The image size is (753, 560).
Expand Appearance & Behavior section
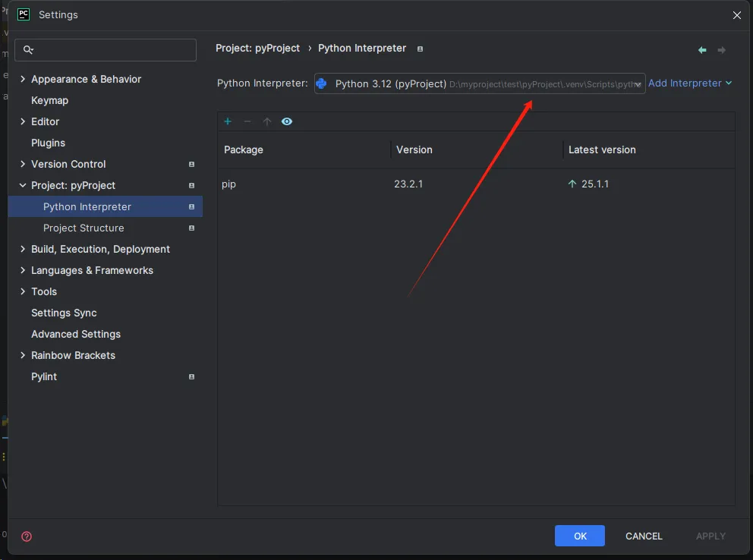click(23, 79)
